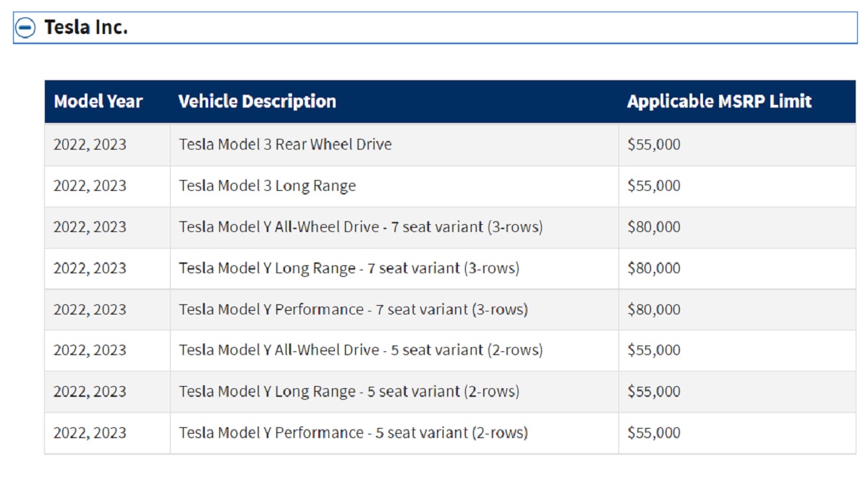
Task: Click Model Y Performance 7 seat variant
Action: [353, 309]
